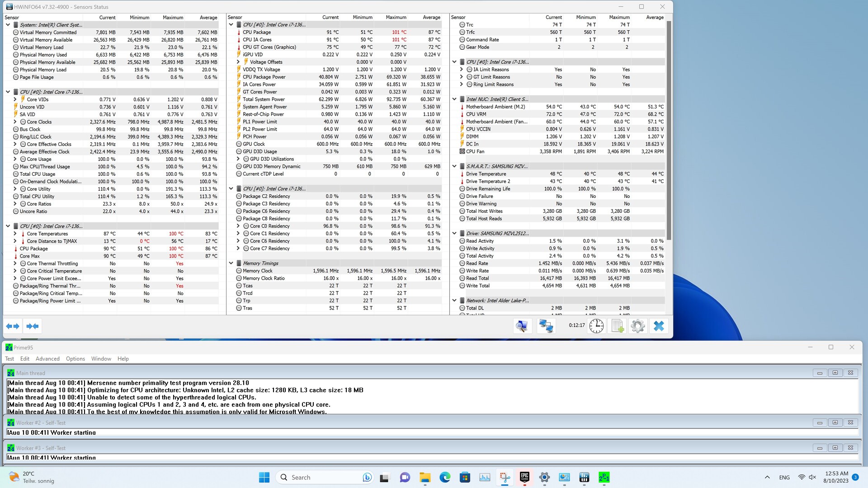Open the Window menu in Prime95
Image resolution: width=868 pixels, height=488 pixels.
tap(101, 359)
